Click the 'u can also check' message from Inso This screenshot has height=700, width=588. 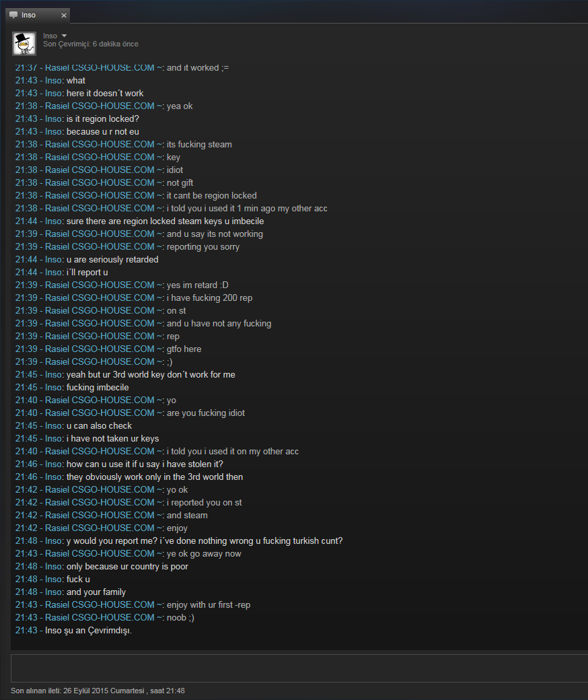click(73, 426)
